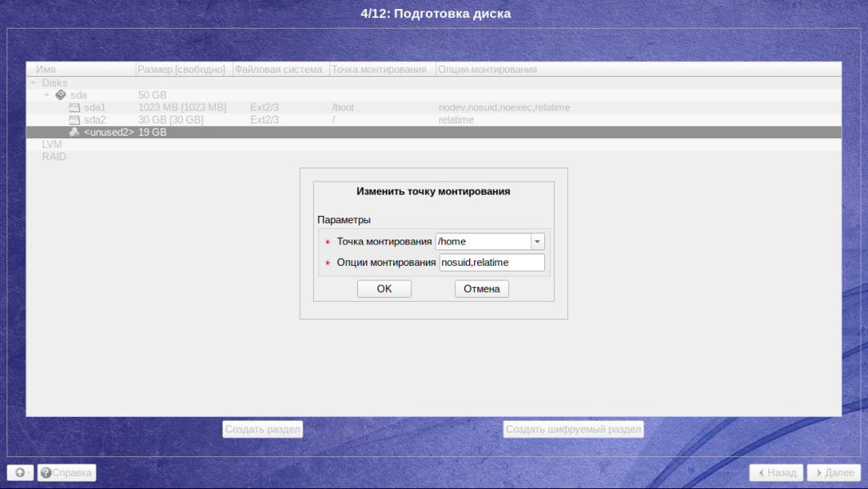Collapse the sda disk node
Screen dimensions: 868x489
coord(47,95)
